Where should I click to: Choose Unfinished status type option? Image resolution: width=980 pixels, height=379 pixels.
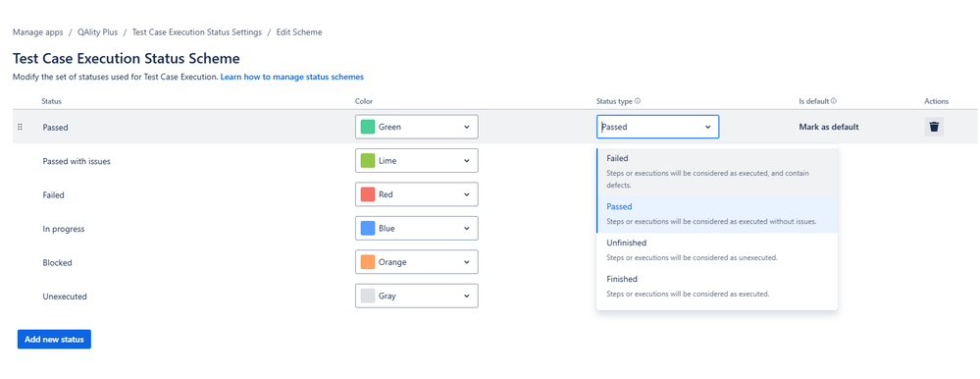[x=717, y=249]
